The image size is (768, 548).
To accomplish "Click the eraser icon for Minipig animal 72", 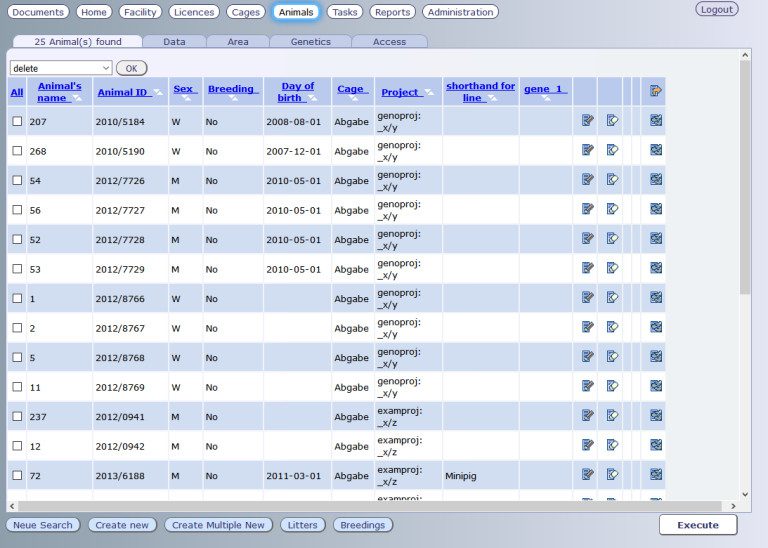I will [x=612, y=474].
